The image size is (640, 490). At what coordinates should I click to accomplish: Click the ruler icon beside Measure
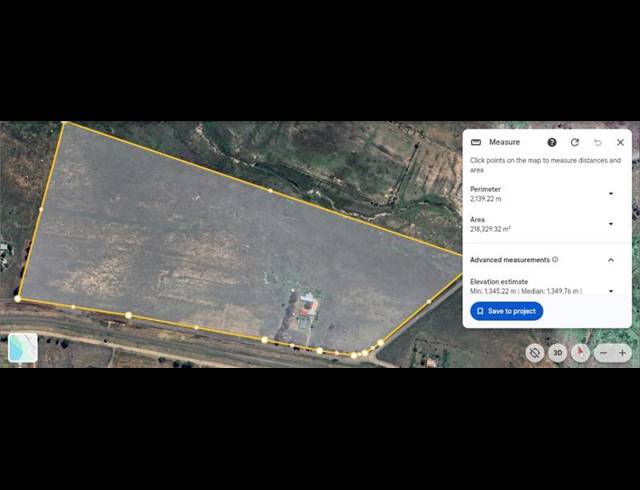[x=476, y=142]
